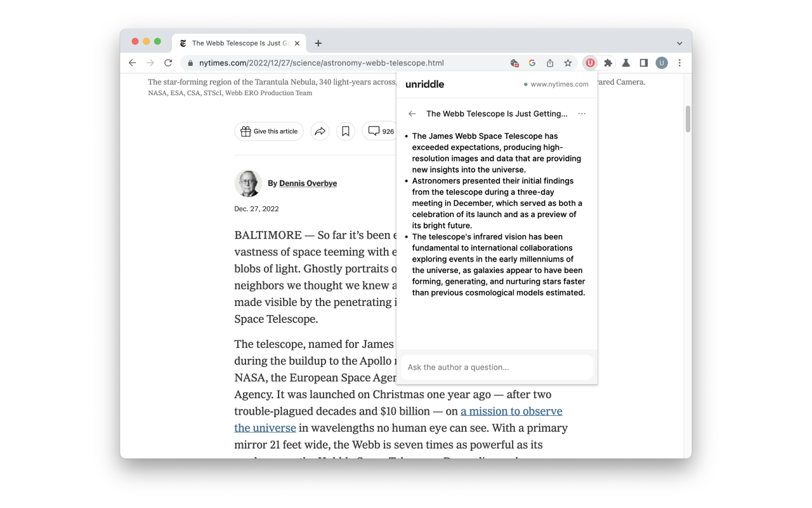This screenshot has height=508, width=812.
Task: Open Chrome three-dot menu
Action: [x=679, y=63]
